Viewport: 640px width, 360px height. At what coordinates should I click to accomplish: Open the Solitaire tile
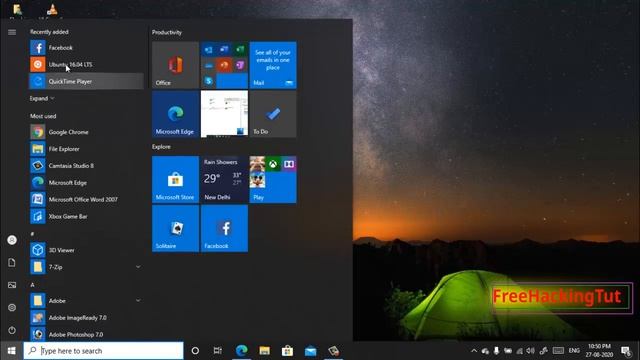click(176, 228)
